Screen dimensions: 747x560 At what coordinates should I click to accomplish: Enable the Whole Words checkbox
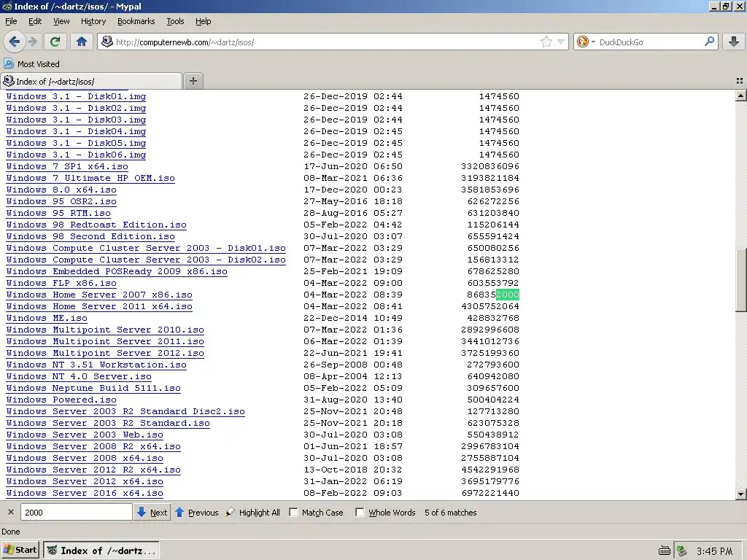coord(360,513)
